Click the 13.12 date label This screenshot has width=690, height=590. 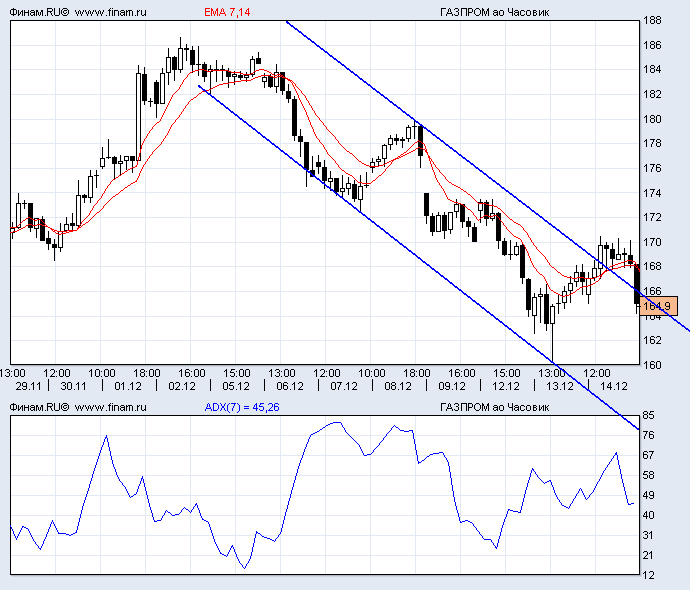pyautogui.click(x=560, y=386)
